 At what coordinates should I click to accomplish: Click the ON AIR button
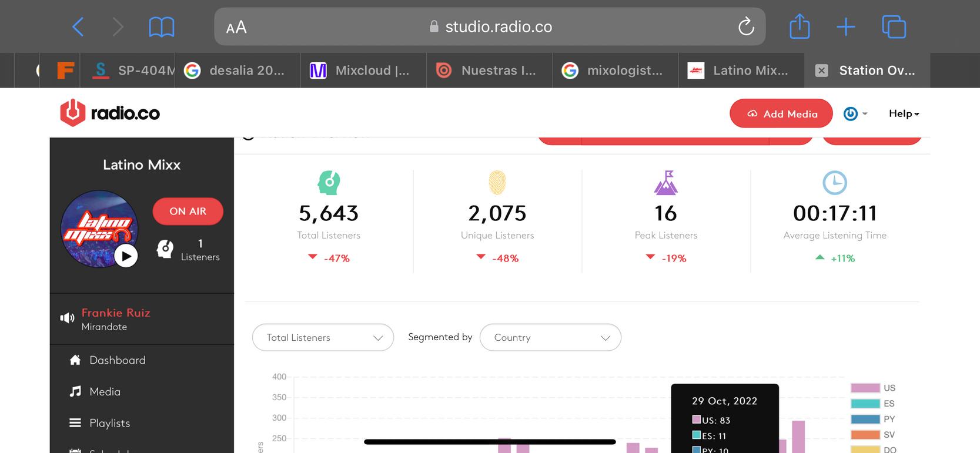click(x=188, y=212)
